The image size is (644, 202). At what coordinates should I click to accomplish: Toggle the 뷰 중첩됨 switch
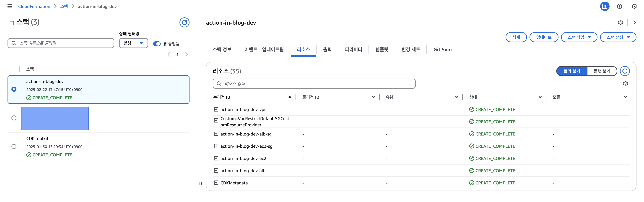(x=157, y=44)
